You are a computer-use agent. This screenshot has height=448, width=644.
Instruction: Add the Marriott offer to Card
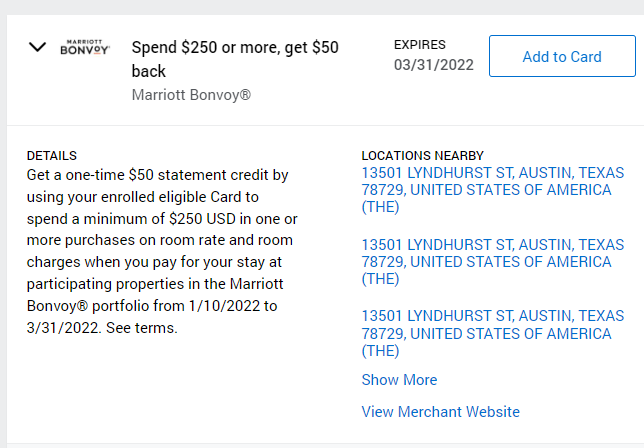coord(562,56)
